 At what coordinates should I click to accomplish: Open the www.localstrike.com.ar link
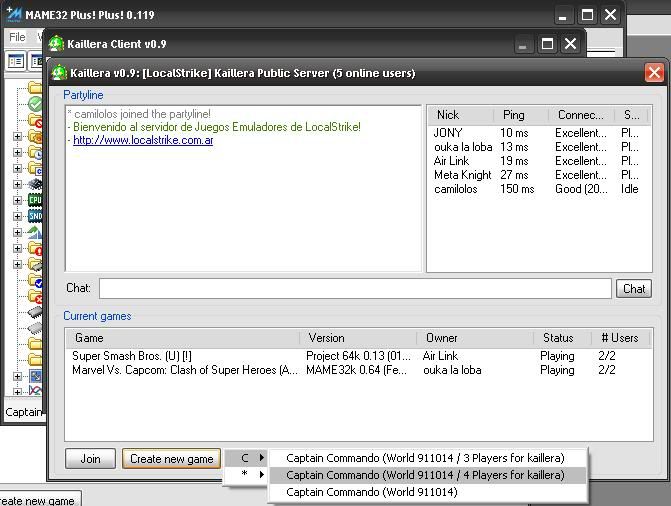[x=143, y=140]
